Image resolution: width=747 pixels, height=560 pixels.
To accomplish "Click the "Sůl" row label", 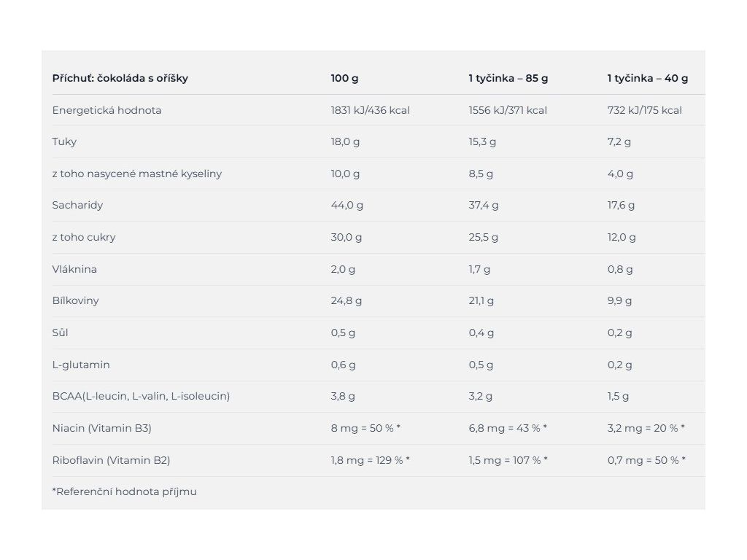I will [60, 332].
